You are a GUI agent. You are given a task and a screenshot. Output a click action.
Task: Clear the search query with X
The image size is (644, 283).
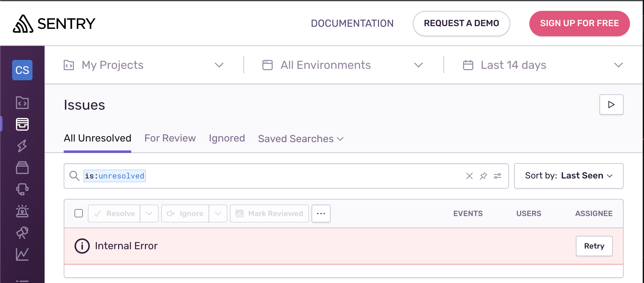tap(469, 176)
